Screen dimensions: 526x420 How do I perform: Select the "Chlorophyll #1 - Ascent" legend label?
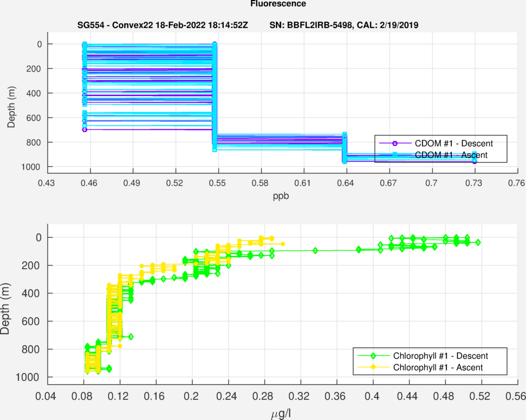coord(437,367)
